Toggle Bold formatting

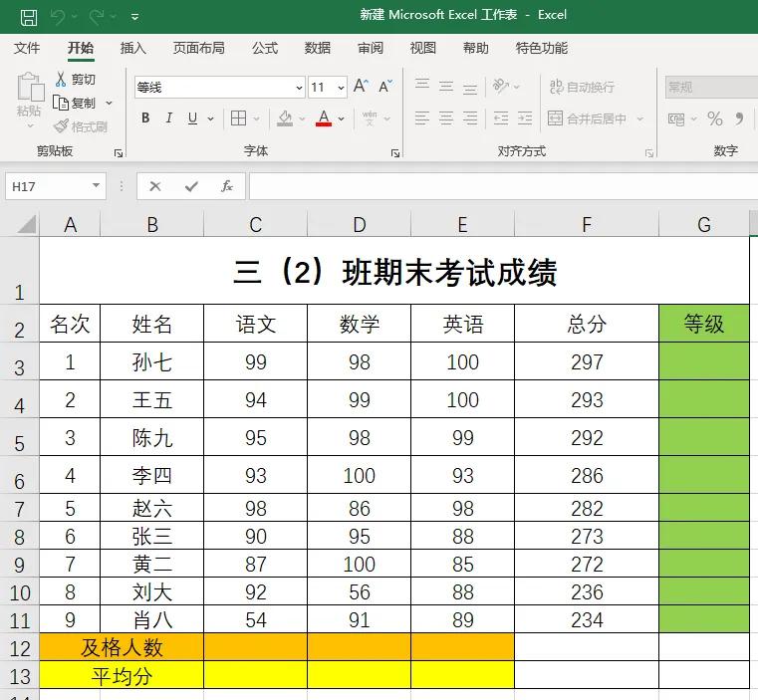coord(145,117)
